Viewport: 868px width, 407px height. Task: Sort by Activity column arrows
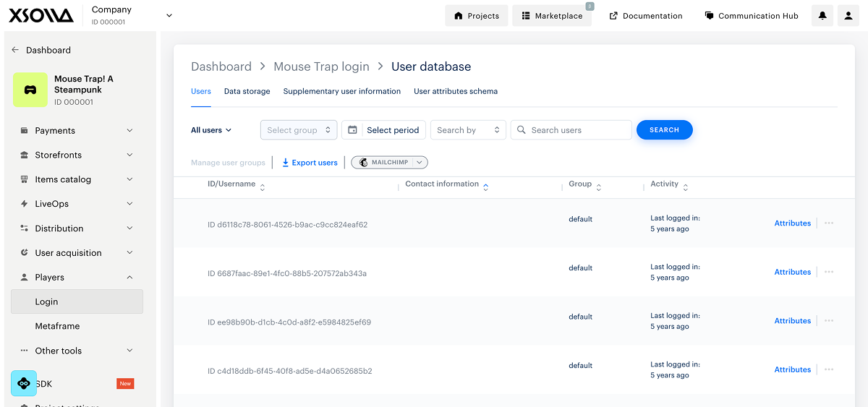coord(686,187)
